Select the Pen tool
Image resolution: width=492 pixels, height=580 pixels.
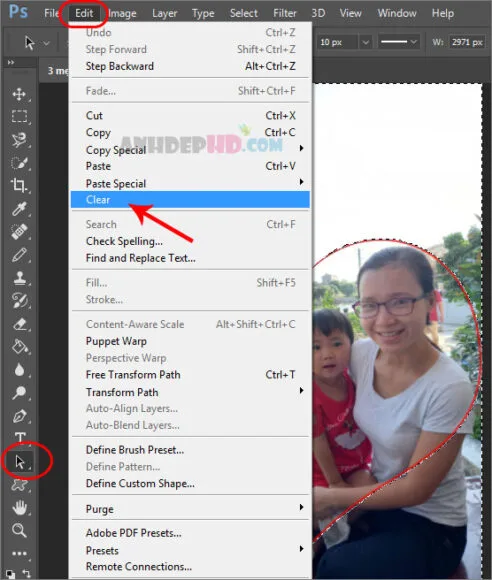[x=19, y=416]
